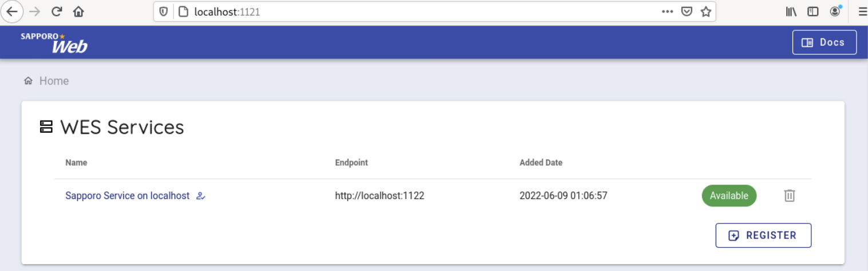The image size is (868, 271).
Task: Toggle the browser sidebar icon
Action: (x=813, y=11)
